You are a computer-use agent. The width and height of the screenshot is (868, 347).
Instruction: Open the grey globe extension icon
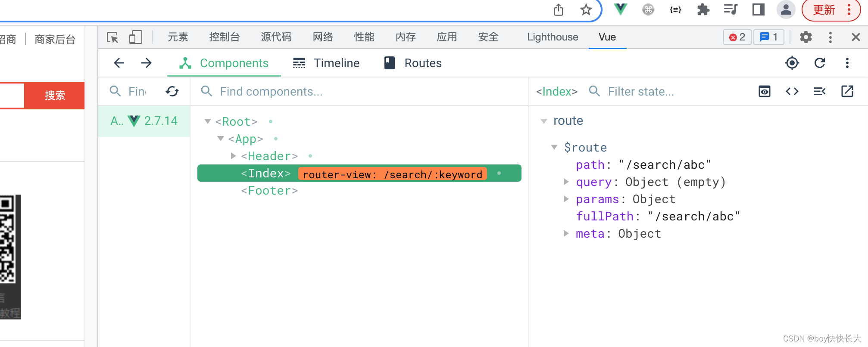648,9
